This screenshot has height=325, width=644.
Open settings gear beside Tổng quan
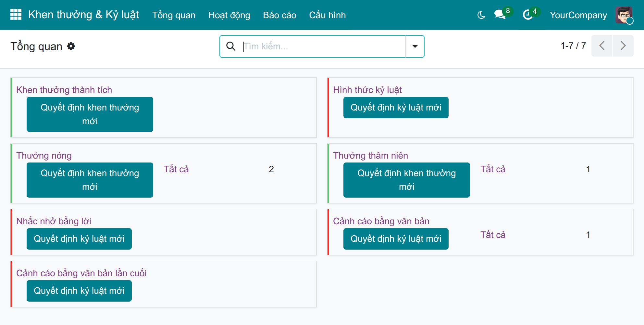click(71, 46)
